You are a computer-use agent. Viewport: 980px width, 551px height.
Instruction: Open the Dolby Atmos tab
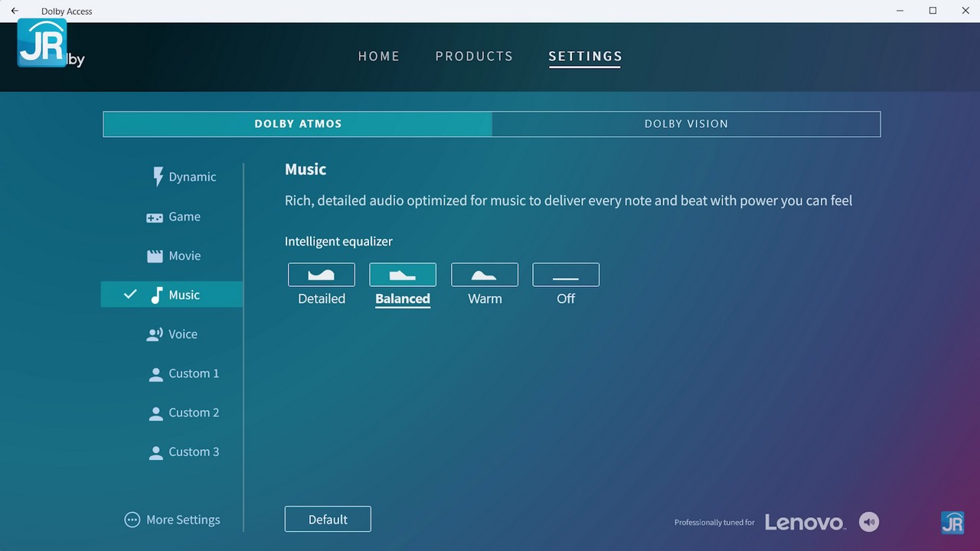pyautogui.click(x=298, y=124)
